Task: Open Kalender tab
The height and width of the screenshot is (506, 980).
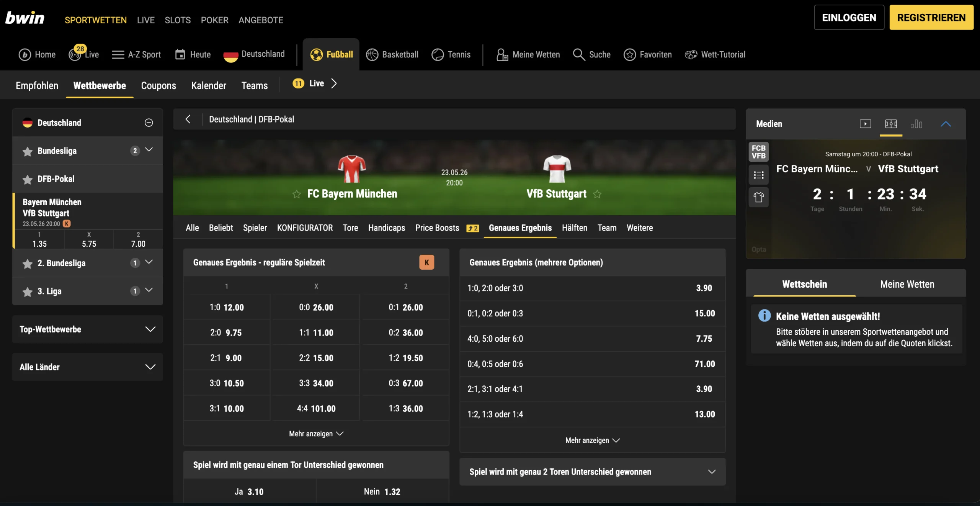Action: tap(209, 85)
